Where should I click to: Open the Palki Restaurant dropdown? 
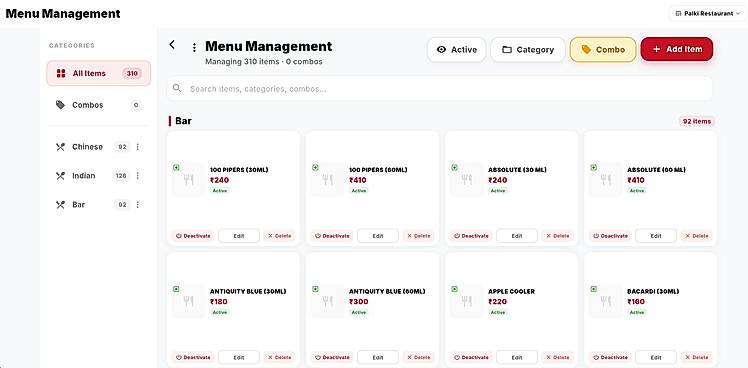click(708, 14)
